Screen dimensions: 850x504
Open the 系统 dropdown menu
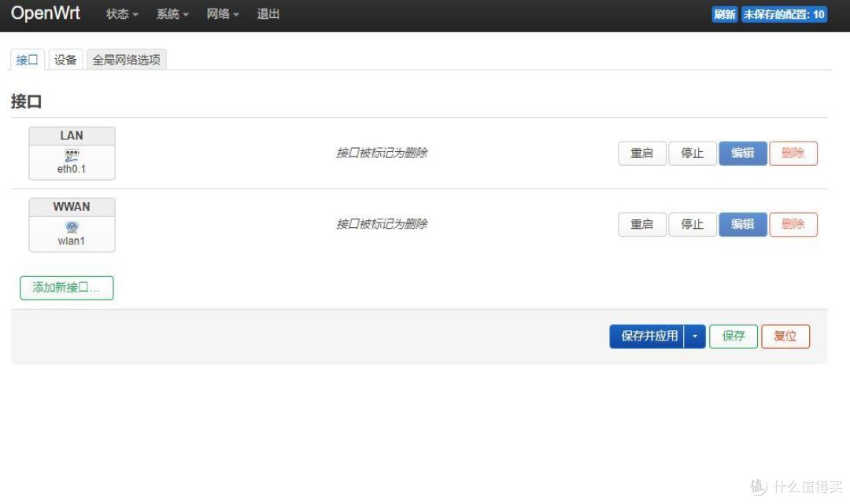pos(172,14)
